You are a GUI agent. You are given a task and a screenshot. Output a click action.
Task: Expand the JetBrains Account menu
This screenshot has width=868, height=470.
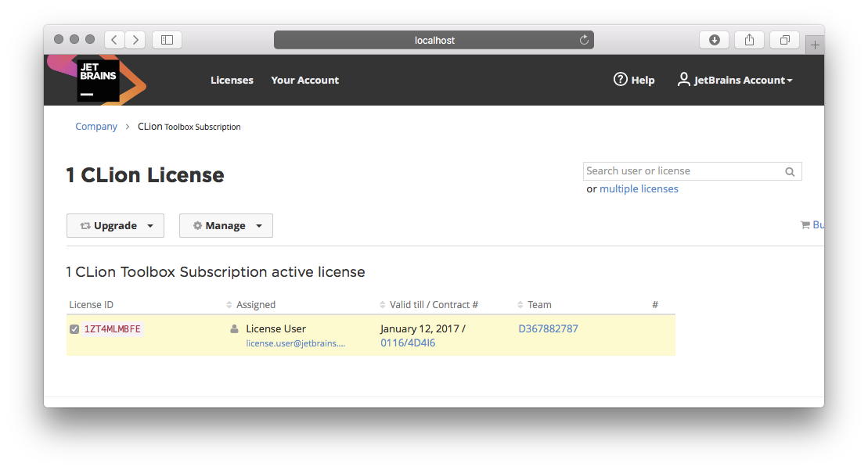click(x=735, y=80)
